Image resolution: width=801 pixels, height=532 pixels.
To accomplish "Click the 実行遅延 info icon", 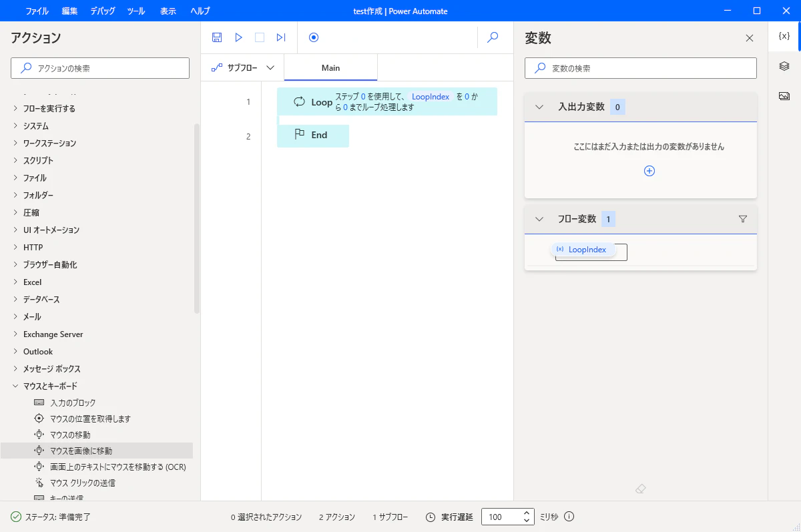I will coord(569,517).
